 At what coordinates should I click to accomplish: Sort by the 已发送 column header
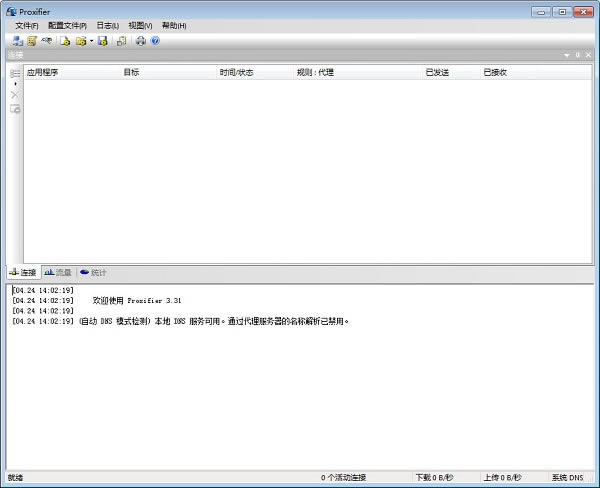(452, 72)
